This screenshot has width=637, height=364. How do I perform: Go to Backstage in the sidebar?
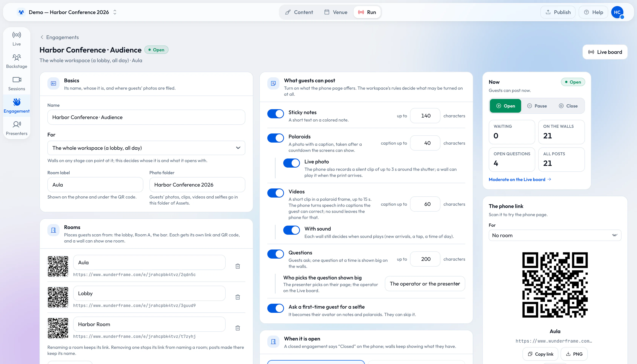(x=16, y=61)
